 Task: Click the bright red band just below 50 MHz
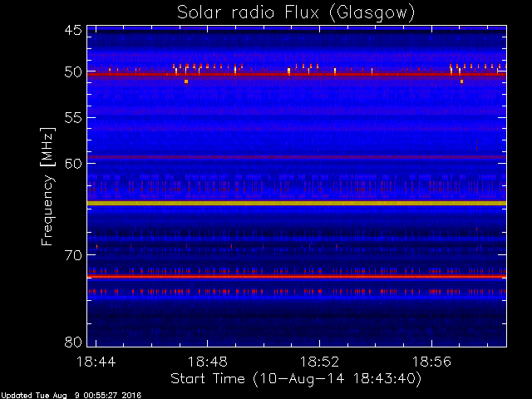point(297,74)
